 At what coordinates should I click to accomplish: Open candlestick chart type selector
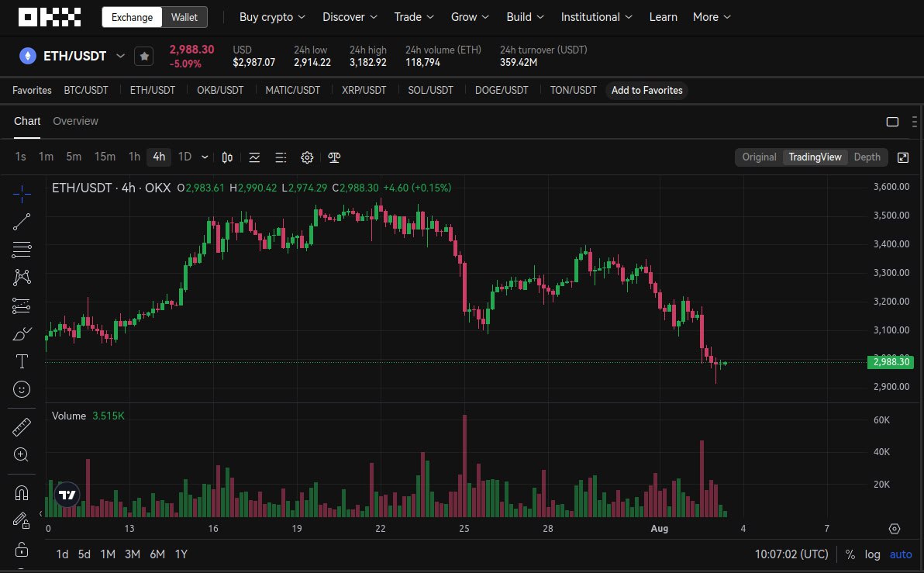pos(227,157)
